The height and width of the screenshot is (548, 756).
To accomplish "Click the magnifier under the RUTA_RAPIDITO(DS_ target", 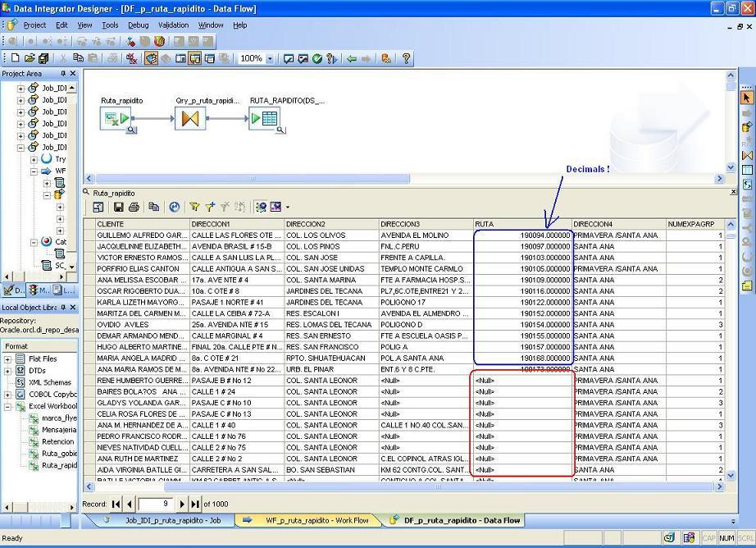I will point(280,130).
